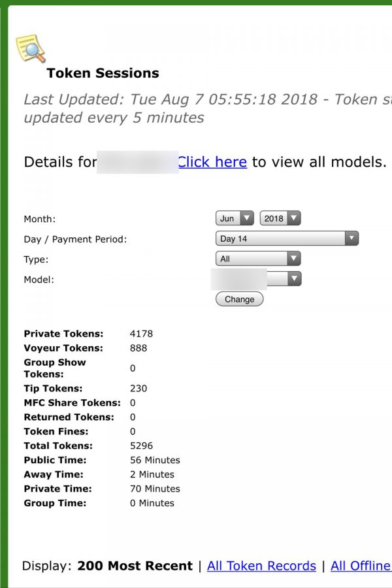Click the Day / Payment Period label
Viewport: 392px width, 588px height.
[x=75, y=239]
